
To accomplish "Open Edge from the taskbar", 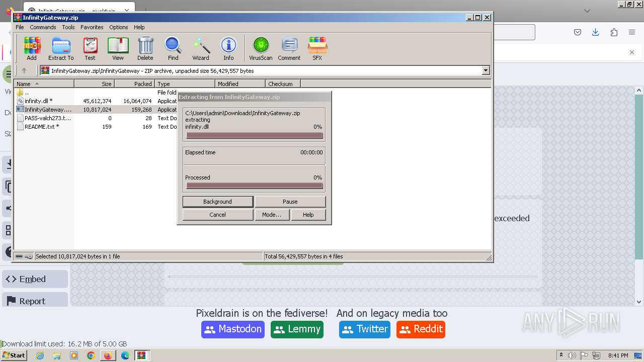I will pyautogui.click(x=125, y=355).
